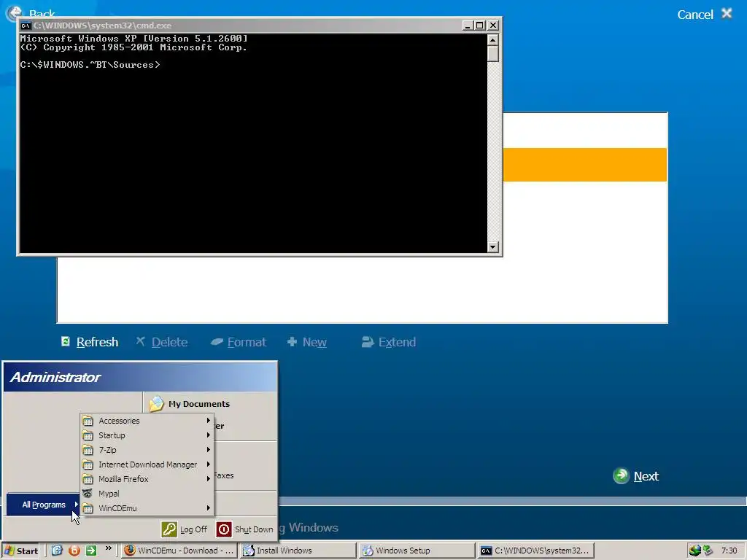Screen dimensions: 747x560
Task: Click the Extend icon
Action: click(368, 341)
